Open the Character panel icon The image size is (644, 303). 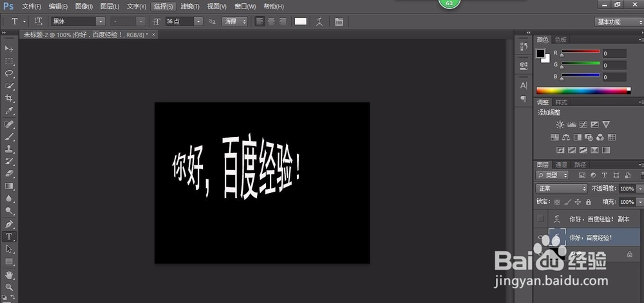click(524, 86)
